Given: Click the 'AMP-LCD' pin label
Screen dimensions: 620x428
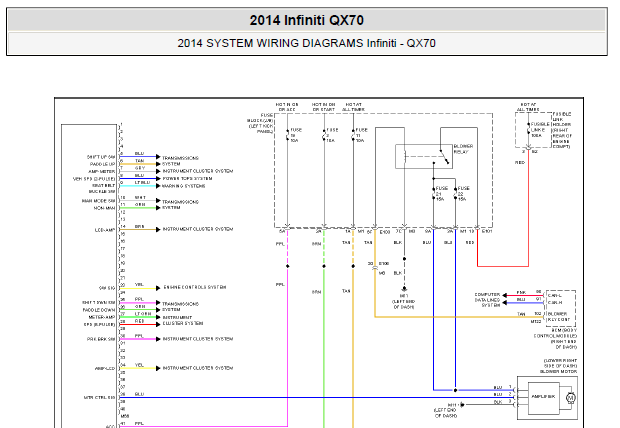Looking at the screenshot, I should click(x=105, y=368).
